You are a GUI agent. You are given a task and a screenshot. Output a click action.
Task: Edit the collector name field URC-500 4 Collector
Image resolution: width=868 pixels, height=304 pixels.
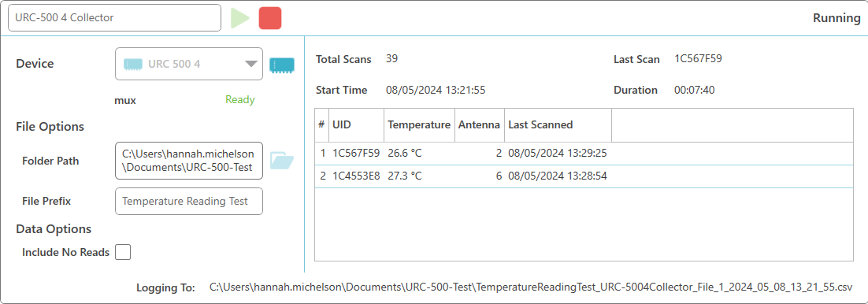click(x=114, y=18)
